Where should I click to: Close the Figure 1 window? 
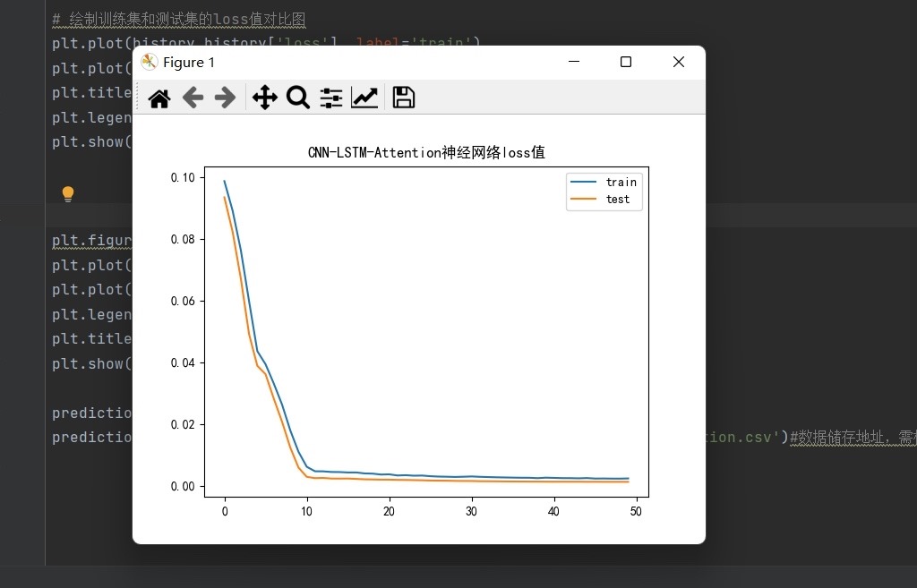point(679,62)
